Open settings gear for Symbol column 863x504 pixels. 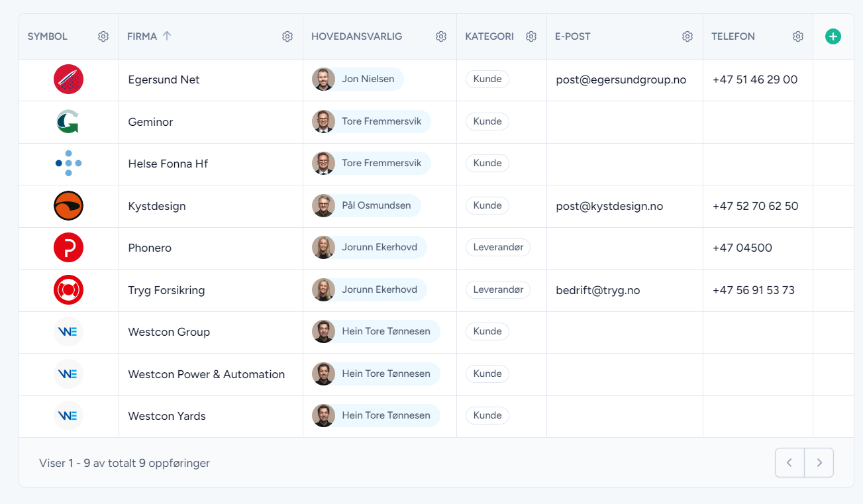pyautogui.click(x=103, y=36)
